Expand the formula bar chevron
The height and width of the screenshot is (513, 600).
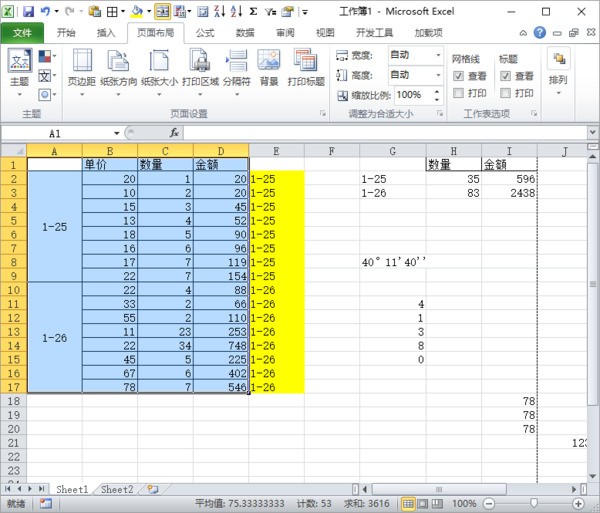pos(592,133)
